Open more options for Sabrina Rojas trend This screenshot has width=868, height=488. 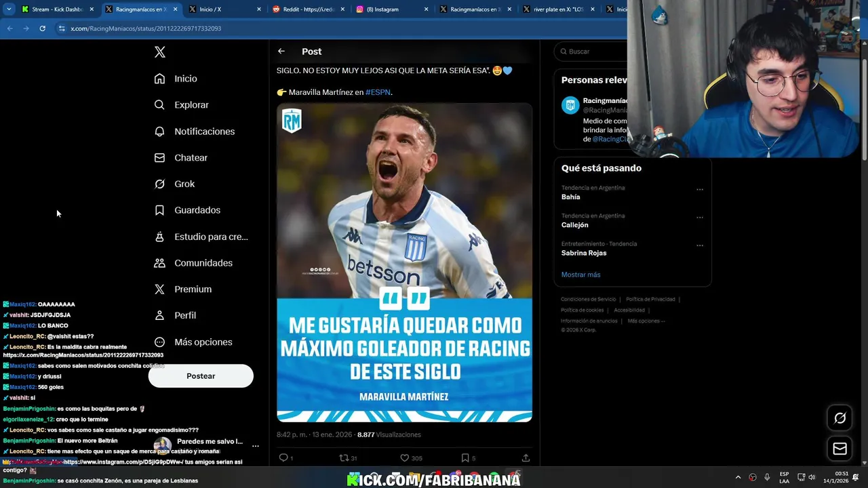point(700,245)
